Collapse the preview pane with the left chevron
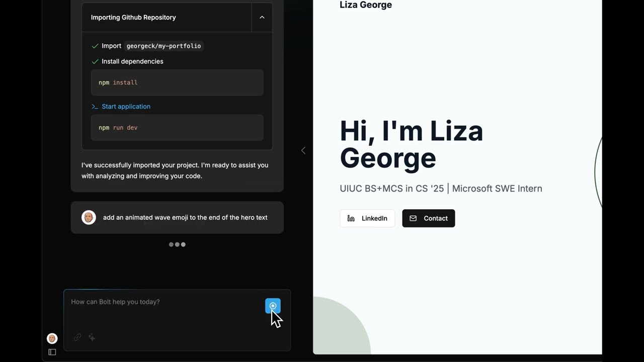This screenshot has width=644, height=362. (303, 150)
